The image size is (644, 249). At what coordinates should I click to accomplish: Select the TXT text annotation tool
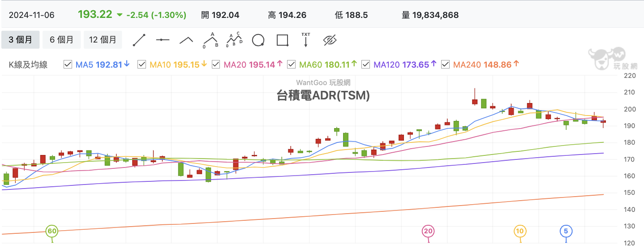click(306, 39)
